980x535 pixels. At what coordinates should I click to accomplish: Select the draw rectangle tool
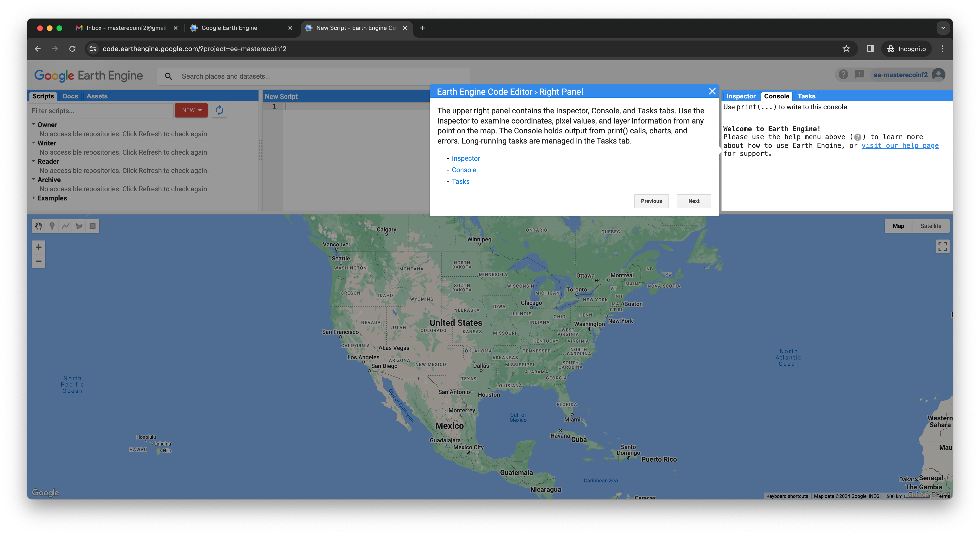[x=92, y=226]
